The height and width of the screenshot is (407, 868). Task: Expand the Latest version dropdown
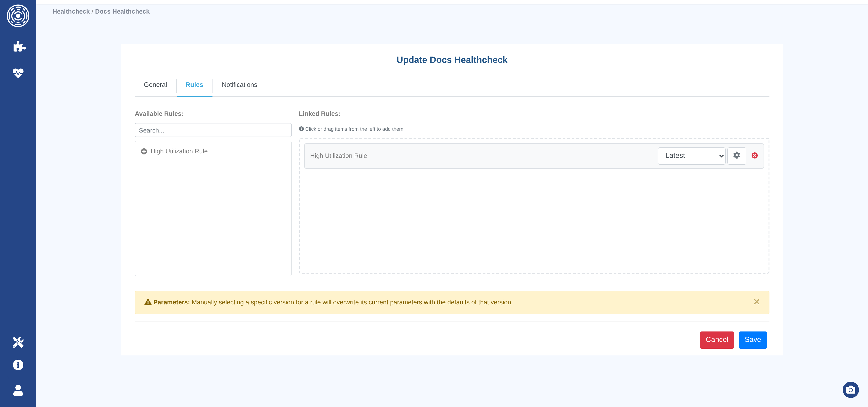click(691, 156)
